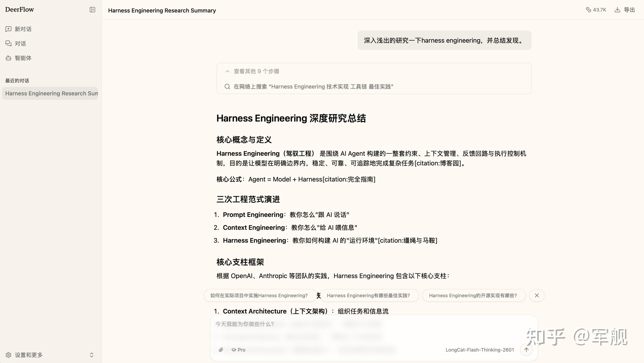This screenshot has width=644, height=363.
Task: Click the page title Harness Engineering Research Summary
Action: [162, 10]
